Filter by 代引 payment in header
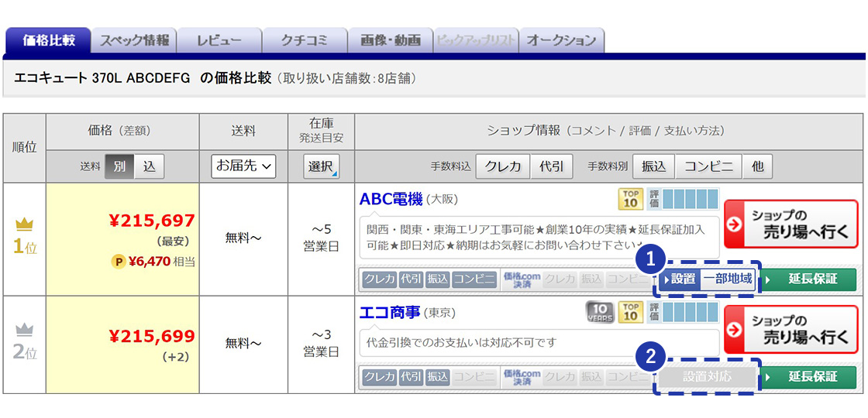This screenshot has width=868, height=418. pyautogui.click(x=551, y=166)
